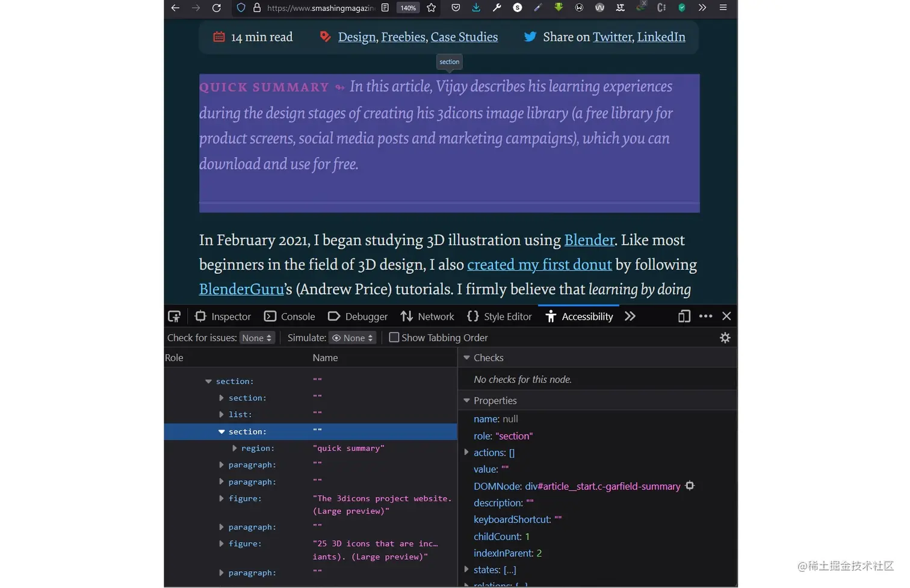This screenshot has width=910, height=588.
Task: Close the developer tools panel
Action: (x=726, y=317)
